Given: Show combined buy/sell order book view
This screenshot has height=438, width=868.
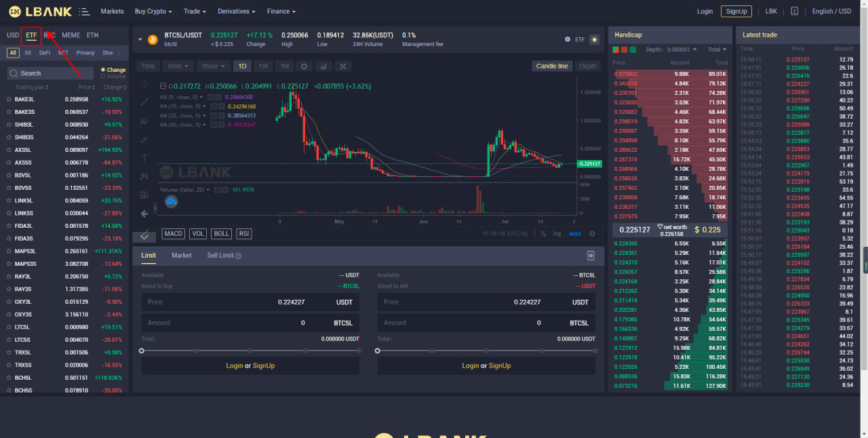Looking at the screenshot, I should [616, 49].
